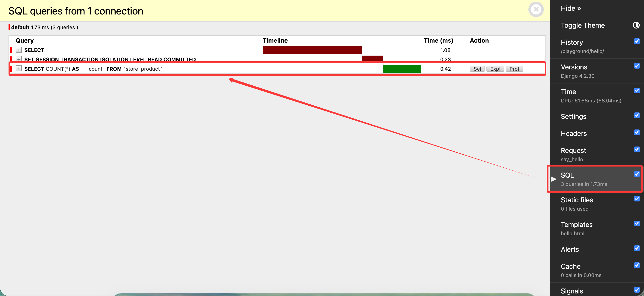Click the Time (ms) column header
644x296 pixels.
[x=438, y=40]
